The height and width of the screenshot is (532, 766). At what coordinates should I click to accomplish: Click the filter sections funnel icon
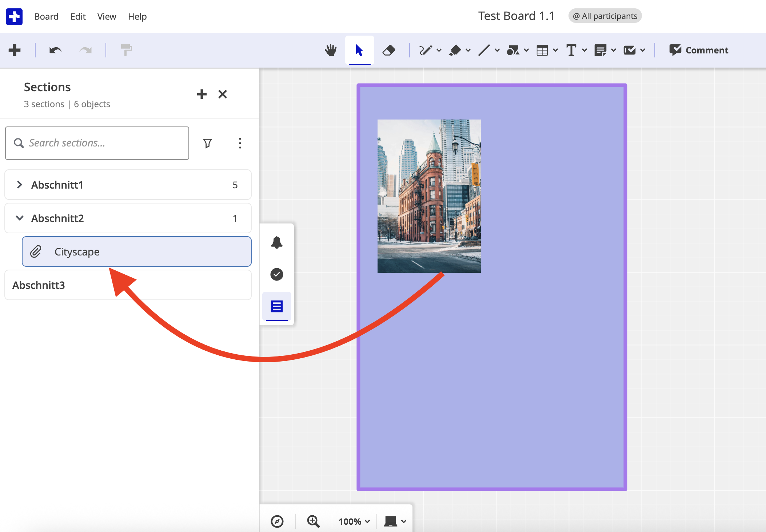(x=207, y=143)
